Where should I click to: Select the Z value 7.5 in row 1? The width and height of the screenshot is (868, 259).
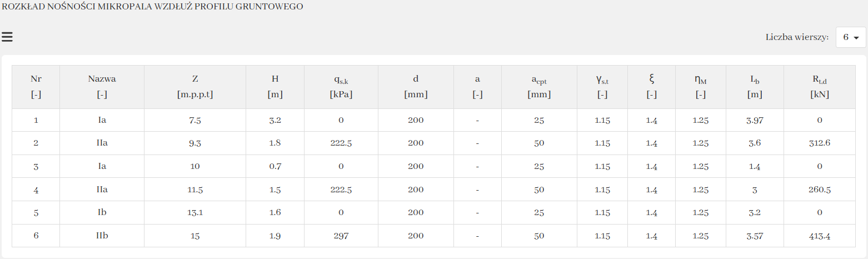pos(195,120)
